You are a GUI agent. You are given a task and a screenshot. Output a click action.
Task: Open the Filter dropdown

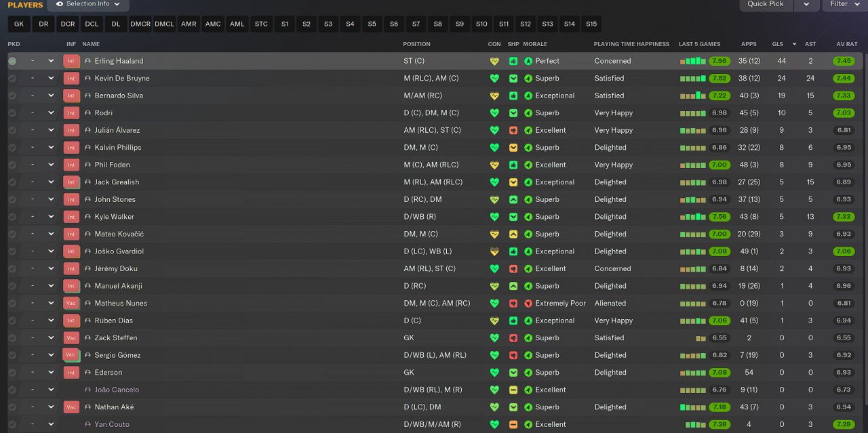pyautogui.click(x=845, y=4)
